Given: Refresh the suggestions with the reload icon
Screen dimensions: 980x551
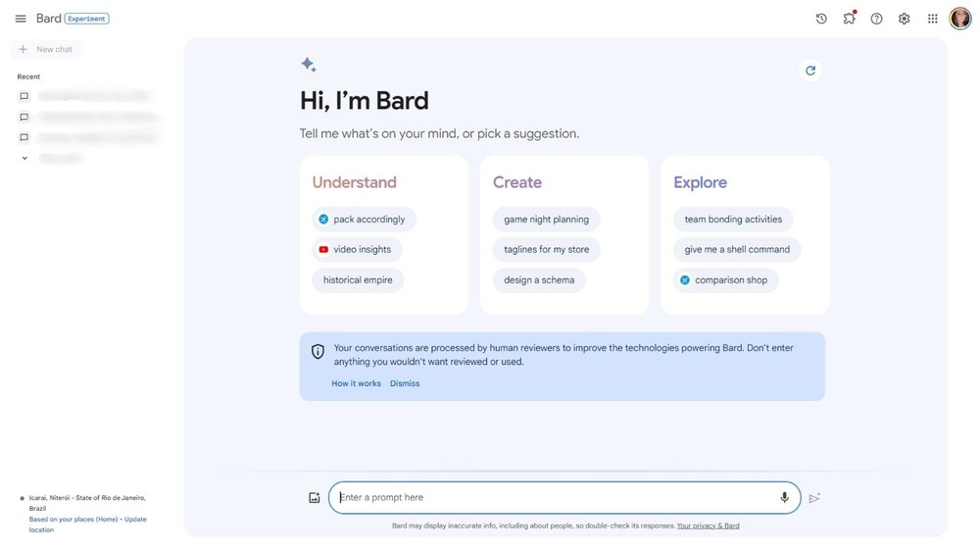Looking at the screenshot, I should tap(810, 71).
